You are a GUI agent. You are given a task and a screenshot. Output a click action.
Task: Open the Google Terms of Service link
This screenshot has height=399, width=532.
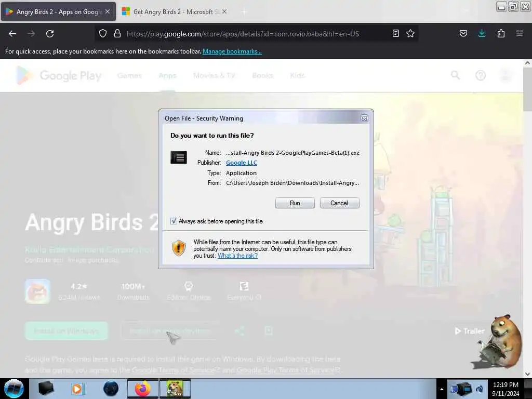coord(175,370)
